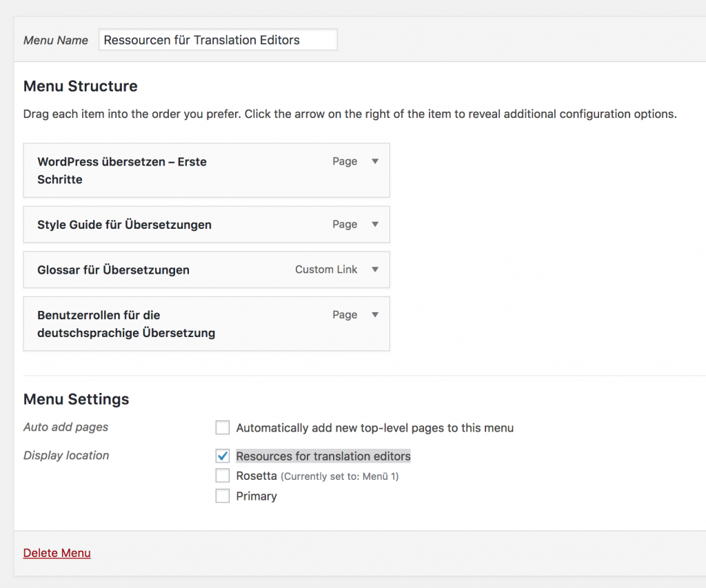Click the Resources for translation editors label
Screen dimensions: 706x588
[323, 456]
